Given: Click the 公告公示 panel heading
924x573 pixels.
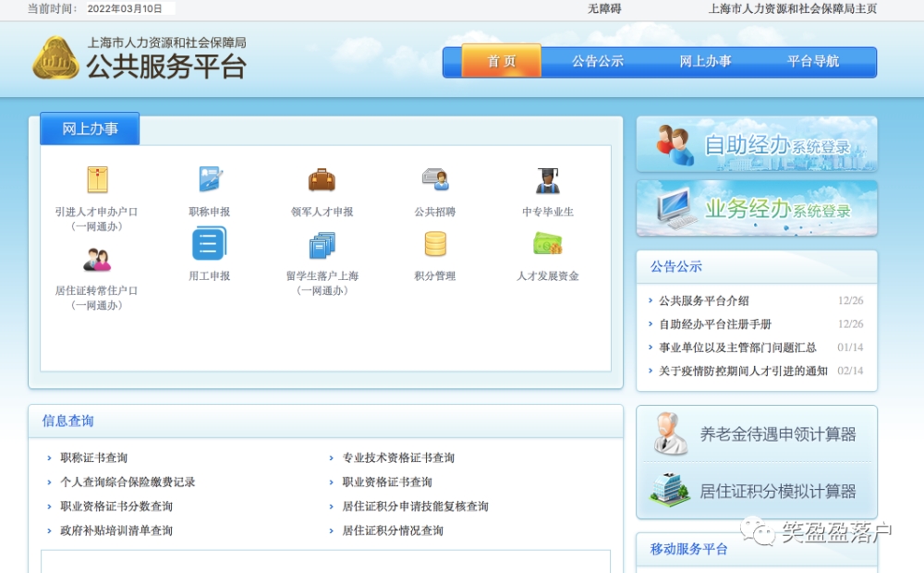Looking at the screenshot, I should (676, 266).
